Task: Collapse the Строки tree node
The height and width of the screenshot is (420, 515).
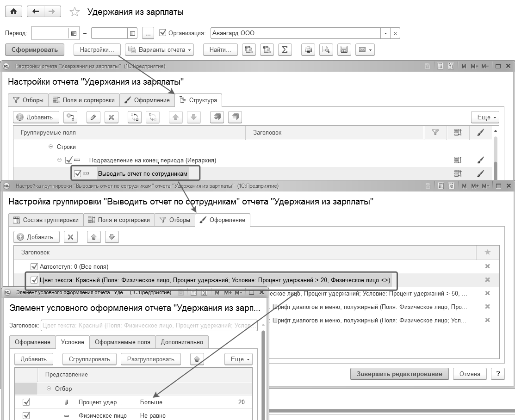Action: (50, 147)
